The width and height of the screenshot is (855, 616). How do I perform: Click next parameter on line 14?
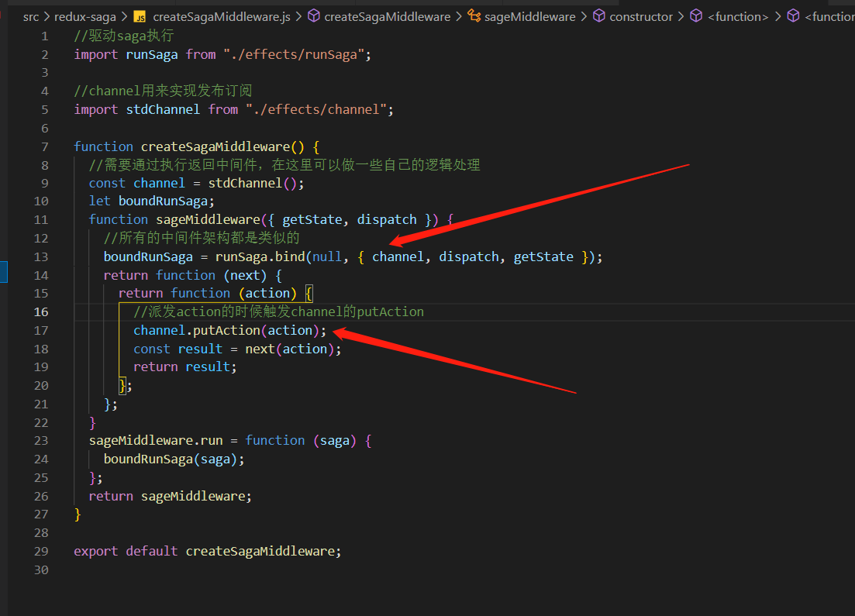click(x=245, y=275)
